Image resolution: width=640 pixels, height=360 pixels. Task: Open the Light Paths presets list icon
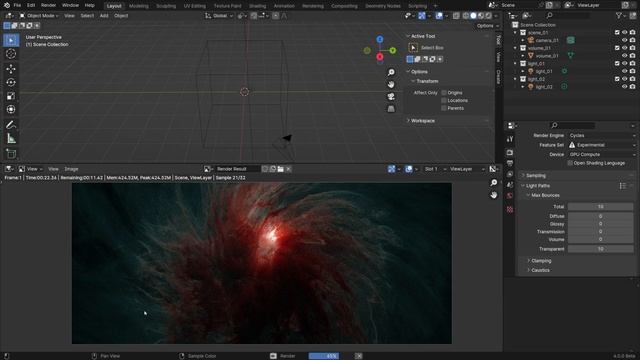point(623,186)
